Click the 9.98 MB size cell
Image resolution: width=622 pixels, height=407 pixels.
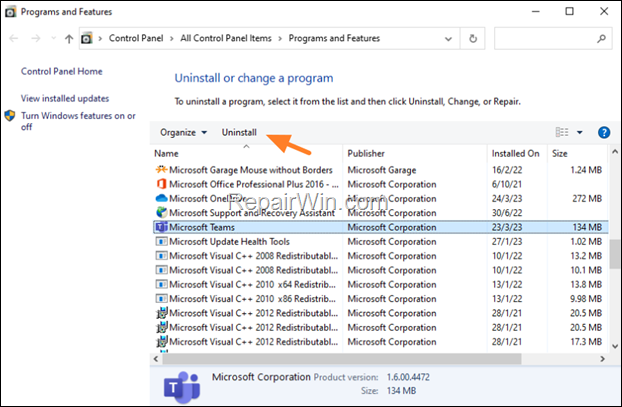586,299
